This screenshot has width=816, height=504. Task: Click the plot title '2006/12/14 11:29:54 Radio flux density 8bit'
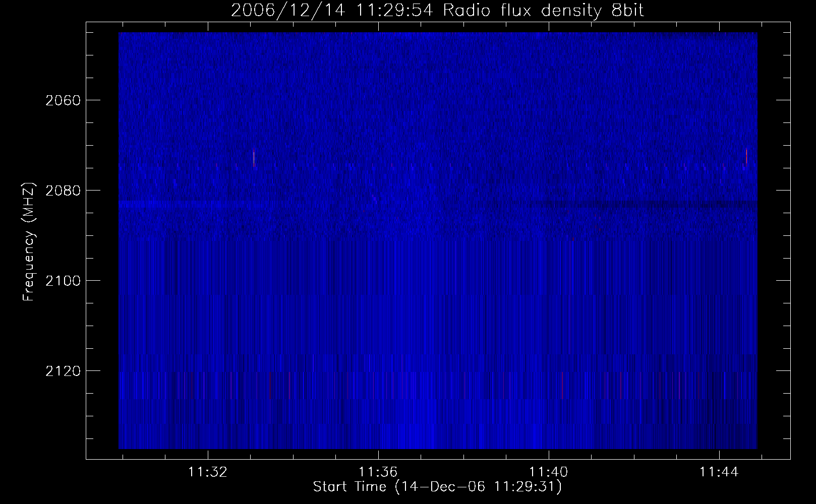tap(437, 11)
